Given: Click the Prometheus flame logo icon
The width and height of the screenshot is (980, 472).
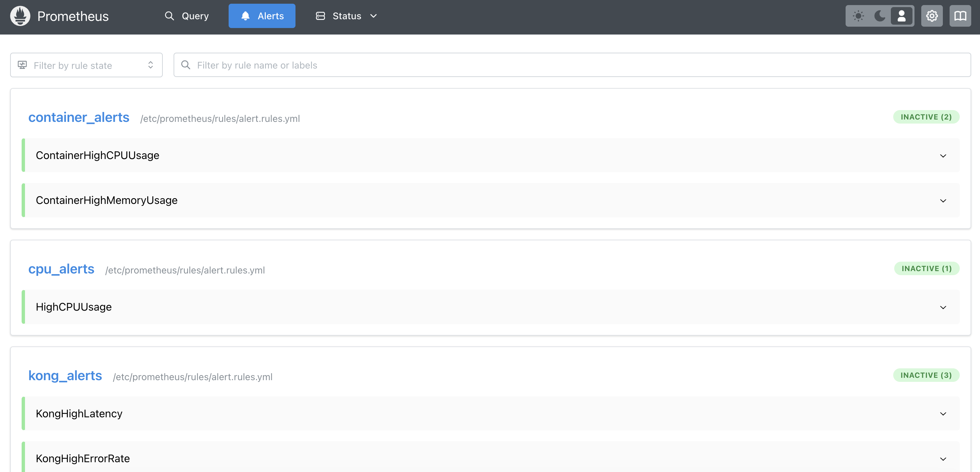Looking at the screenshot, I should [20, 16].
